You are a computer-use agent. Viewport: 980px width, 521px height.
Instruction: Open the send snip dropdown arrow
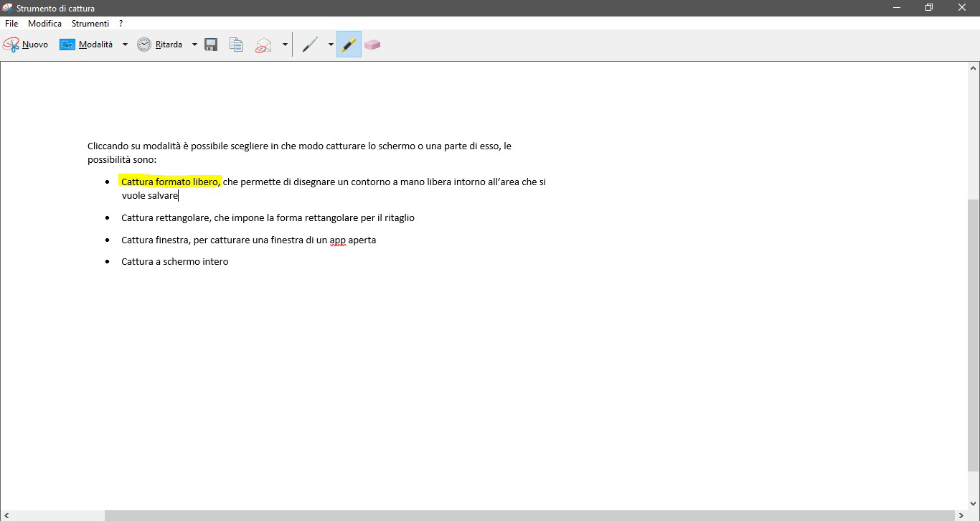285,44
